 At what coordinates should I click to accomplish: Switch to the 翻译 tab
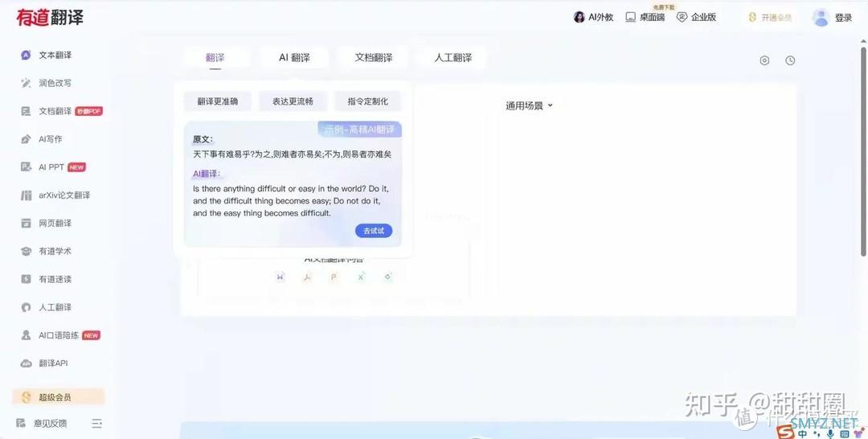click(215, 58)
